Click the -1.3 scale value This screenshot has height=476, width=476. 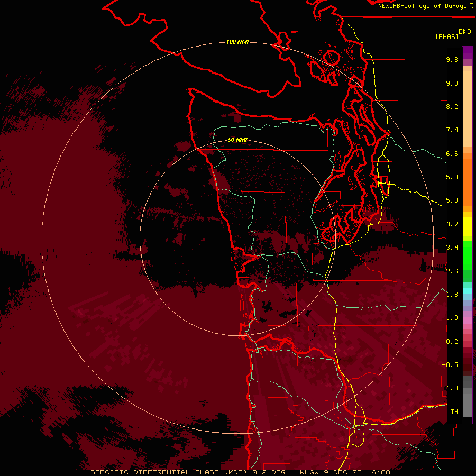tap(450, 388)
